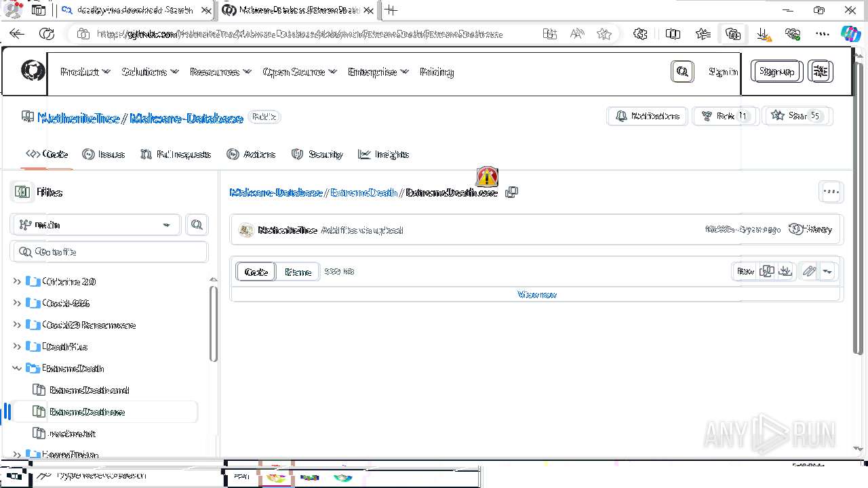Image resolution: width=868 pixels, height=488 pixels.
Task: Open the Edge favorites list icon
Action: 703,33
